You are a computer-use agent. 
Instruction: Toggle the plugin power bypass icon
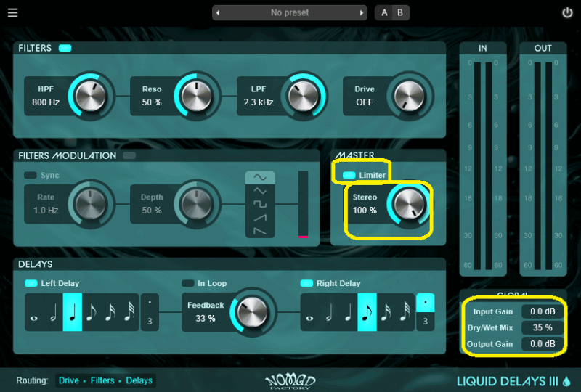pos(567,12)
